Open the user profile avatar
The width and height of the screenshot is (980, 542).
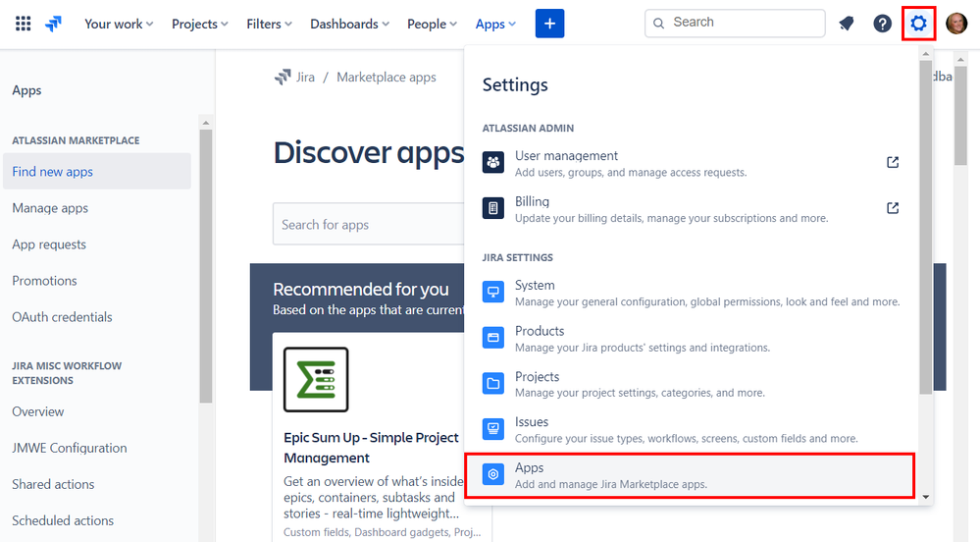[x=956, y=24]
